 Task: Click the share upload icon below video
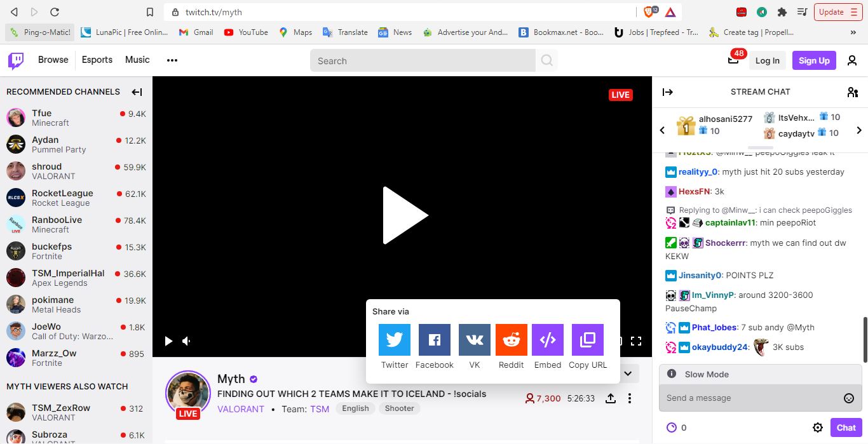[x=610, y=398]
